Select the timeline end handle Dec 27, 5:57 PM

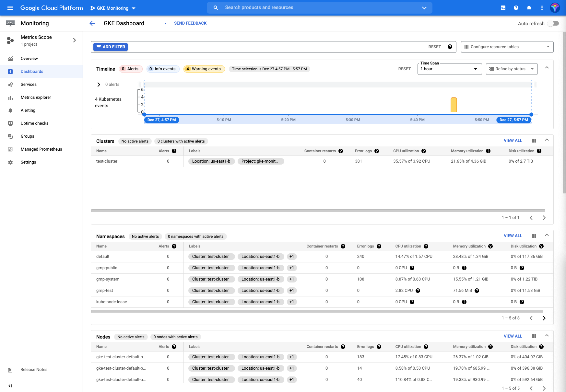531,114
